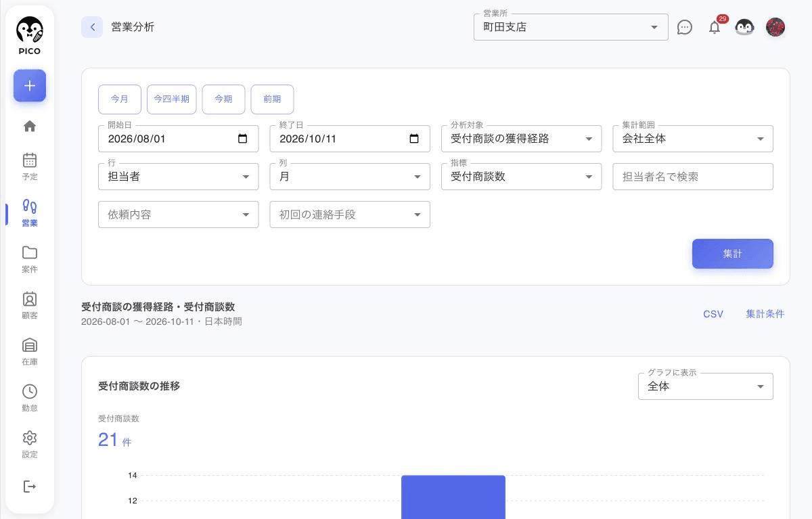Select the 今四半期 period preset
Screen dimensions: 812x519
[171, 99]
